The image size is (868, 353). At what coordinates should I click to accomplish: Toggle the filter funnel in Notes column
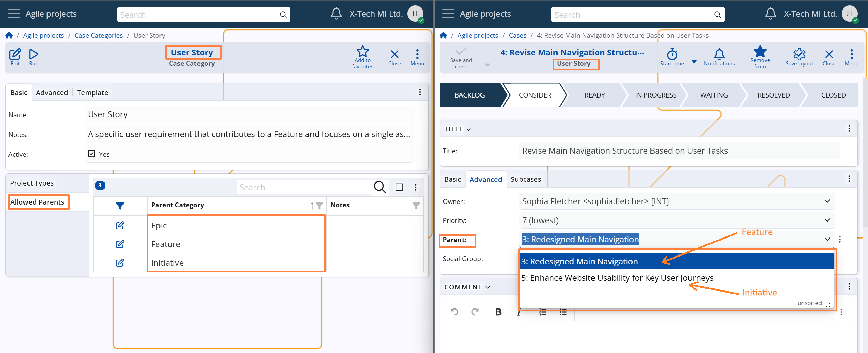tap(416, 206)
